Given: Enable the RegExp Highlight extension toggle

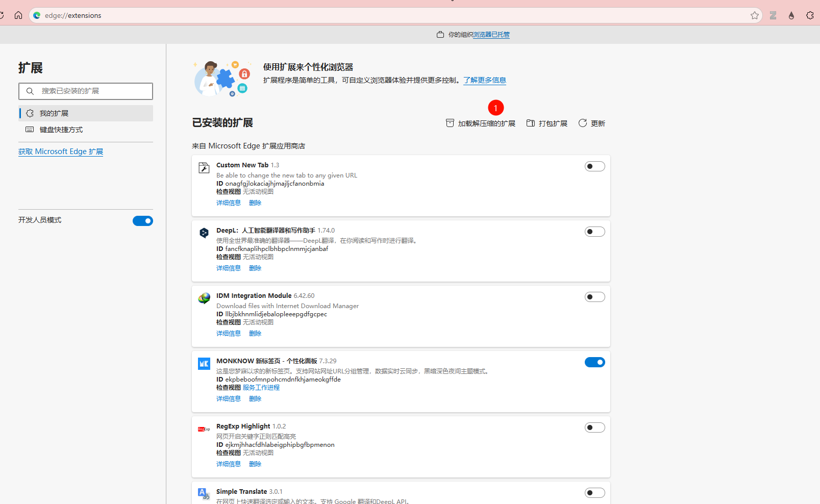Looking at the screenshot, I should pos(594,427).
